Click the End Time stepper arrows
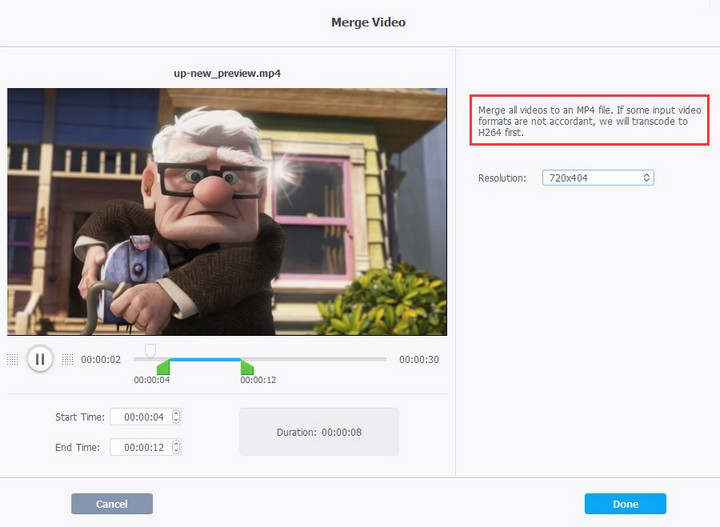720x527 pixels. click(x=176, y=447)
